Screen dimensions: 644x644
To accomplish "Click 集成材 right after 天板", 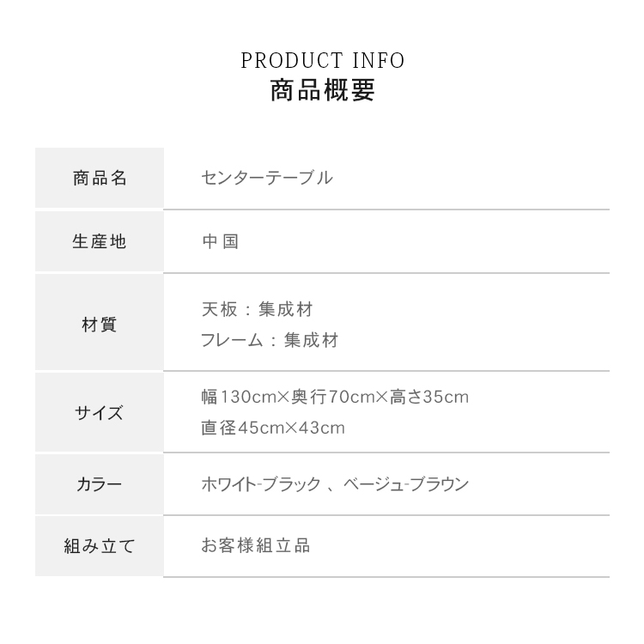I will tap(286, 308).
